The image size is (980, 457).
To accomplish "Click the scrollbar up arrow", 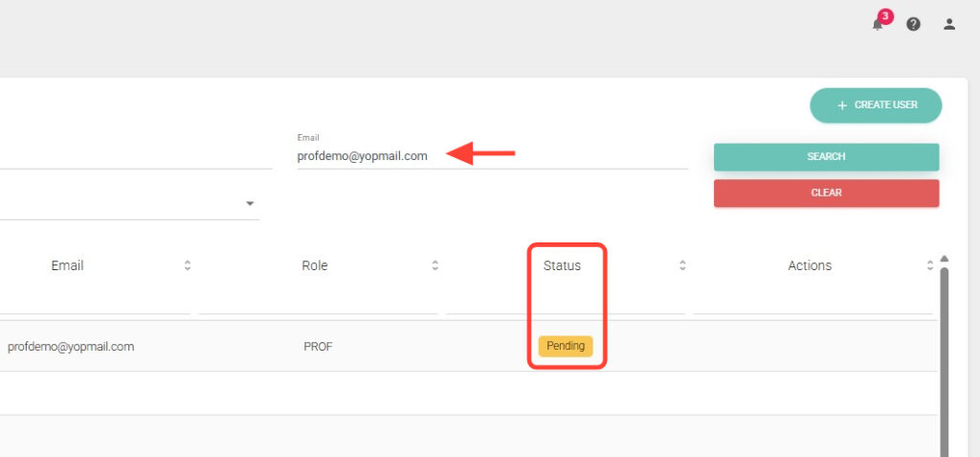I will coord(945,259).
